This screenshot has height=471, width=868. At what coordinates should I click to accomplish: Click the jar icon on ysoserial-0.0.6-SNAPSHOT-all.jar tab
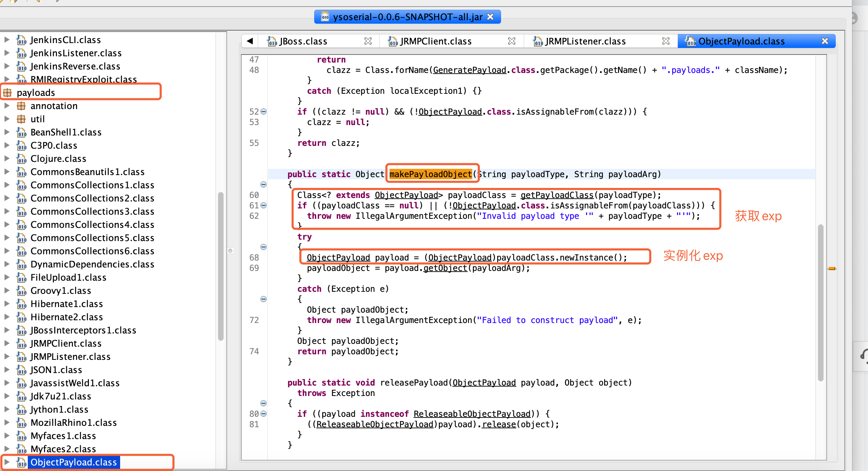coord(325,16)
